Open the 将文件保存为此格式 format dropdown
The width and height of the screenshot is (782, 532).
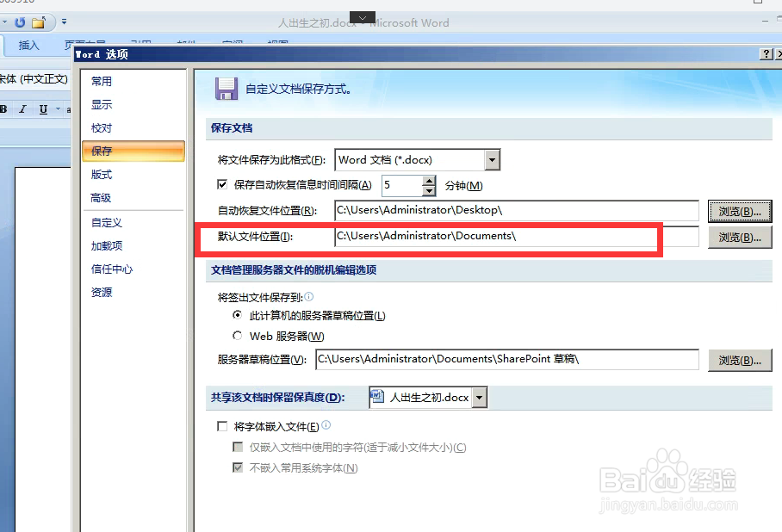coord(492,160)
